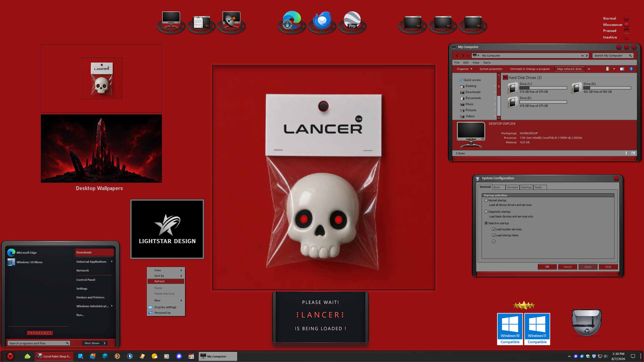Open the orange weather taskbar icon
Image resolution: width=644 pixels, height=362 pixels.
point(154,356)
